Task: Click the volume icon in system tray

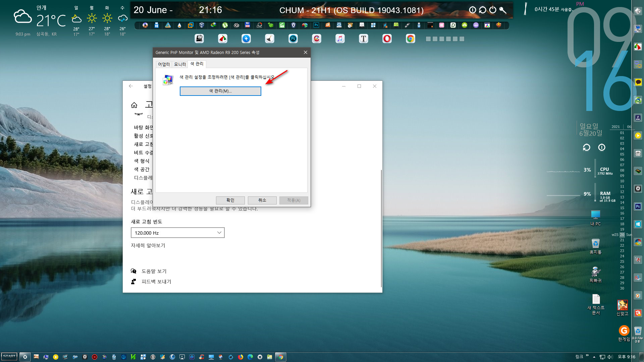Action: (x=610, y=357)
